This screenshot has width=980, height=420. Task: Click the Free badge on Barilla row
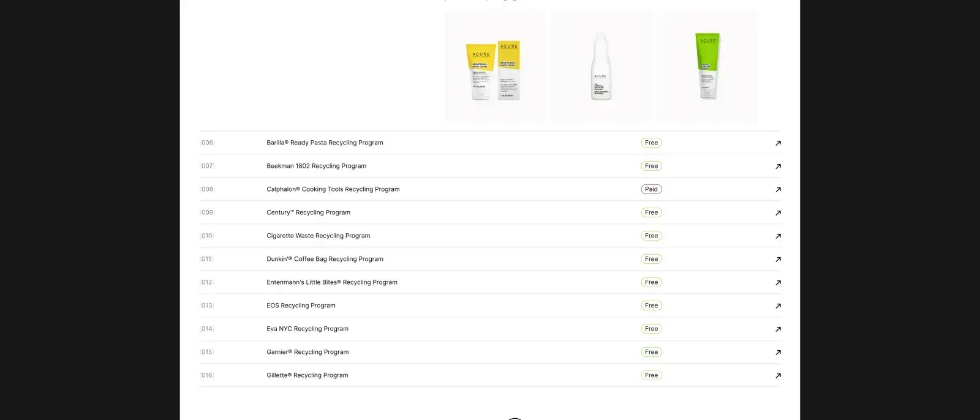(652, 143)
